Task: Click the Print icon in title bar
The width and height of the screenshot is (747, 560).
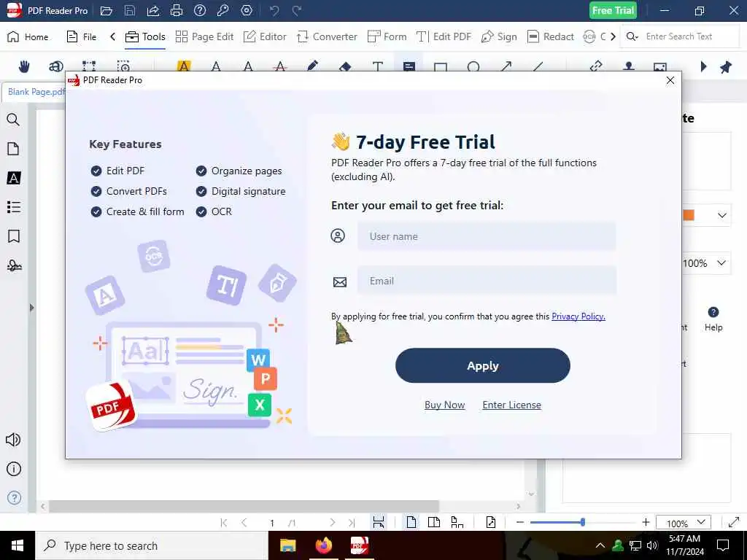Action: [177, 10]
